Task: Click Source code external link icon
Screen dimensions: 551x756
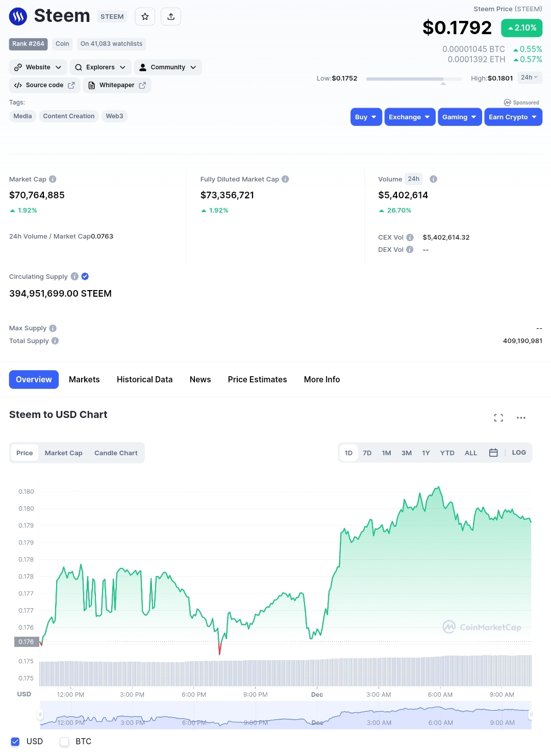Action: pos(71,86)
